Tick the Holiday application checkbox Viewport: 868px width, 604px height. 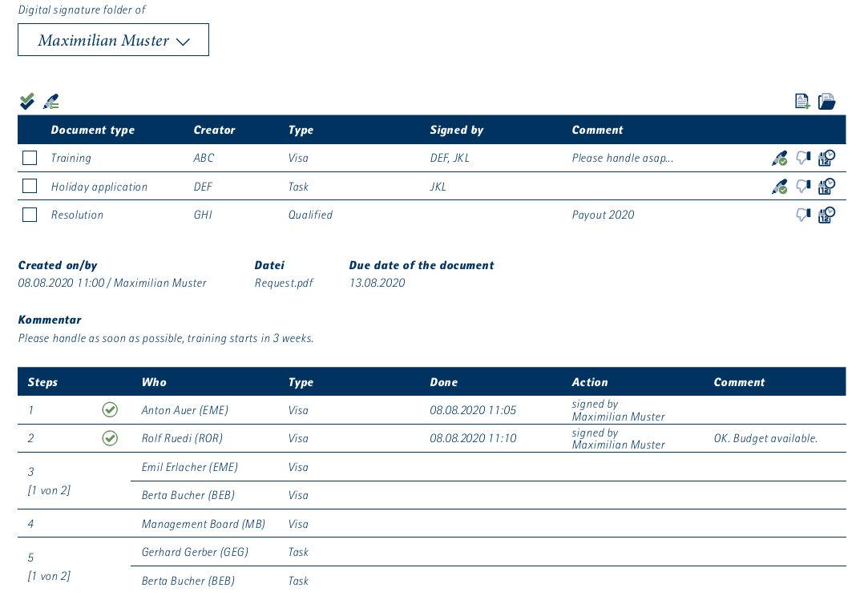(x=30, y=186)
